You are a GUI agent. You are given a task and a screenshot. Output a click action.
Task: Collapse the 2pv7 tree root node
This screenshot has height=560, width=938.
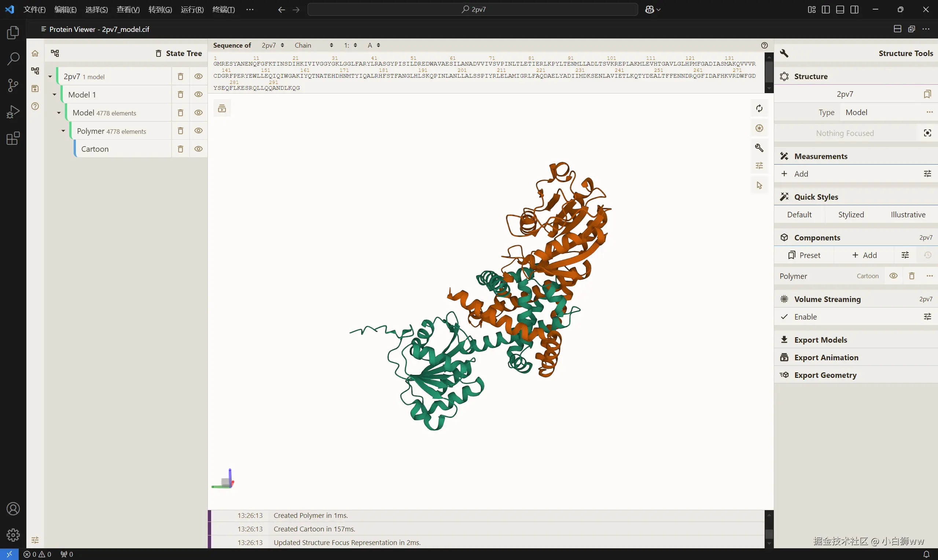point(50,77)
